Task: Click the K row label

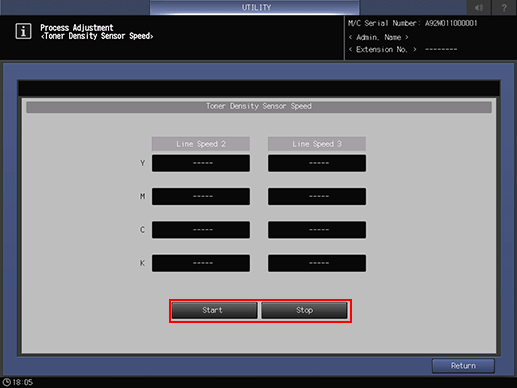Action: [x=143, y=263]
